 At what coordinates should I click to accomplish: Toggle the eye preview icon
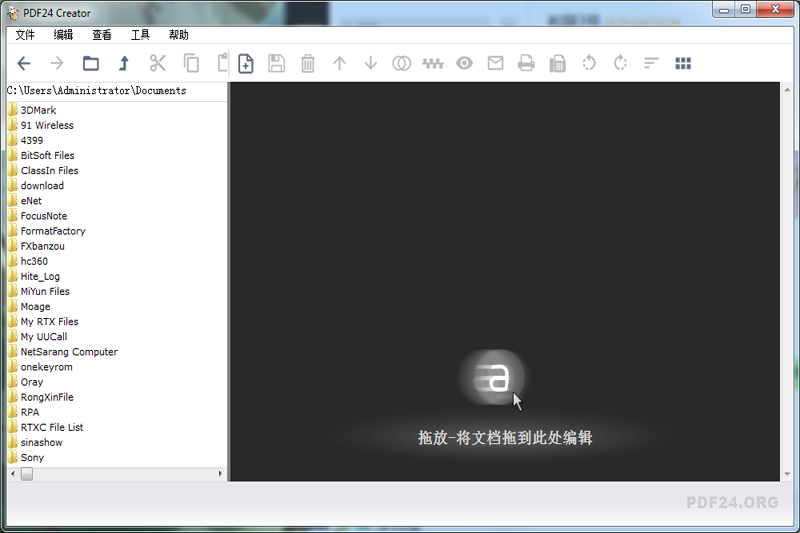coord(464,63)
